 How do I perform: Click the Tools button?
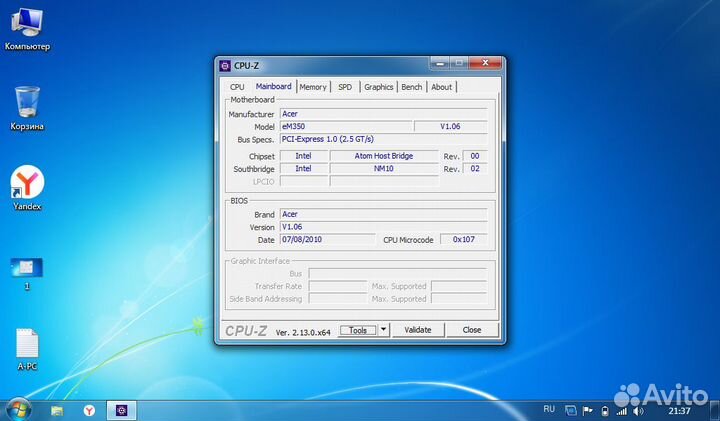[x=358, y=330]
